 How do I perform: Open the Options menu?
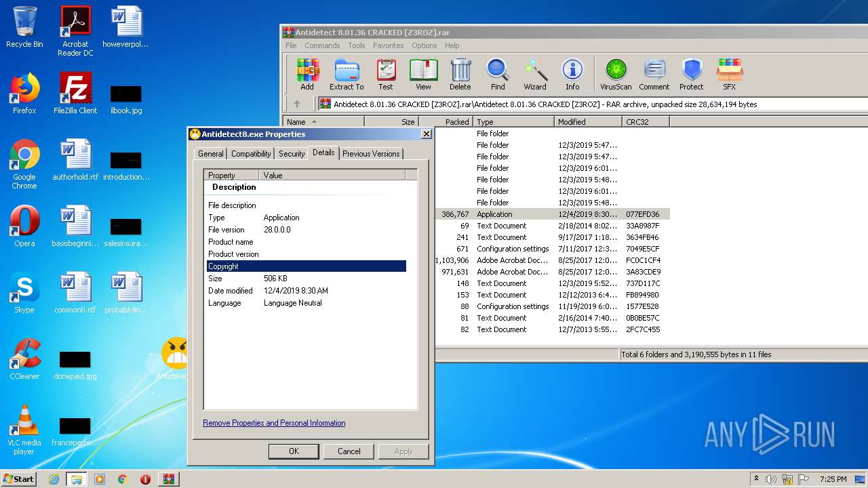click(x=425, y=45)
